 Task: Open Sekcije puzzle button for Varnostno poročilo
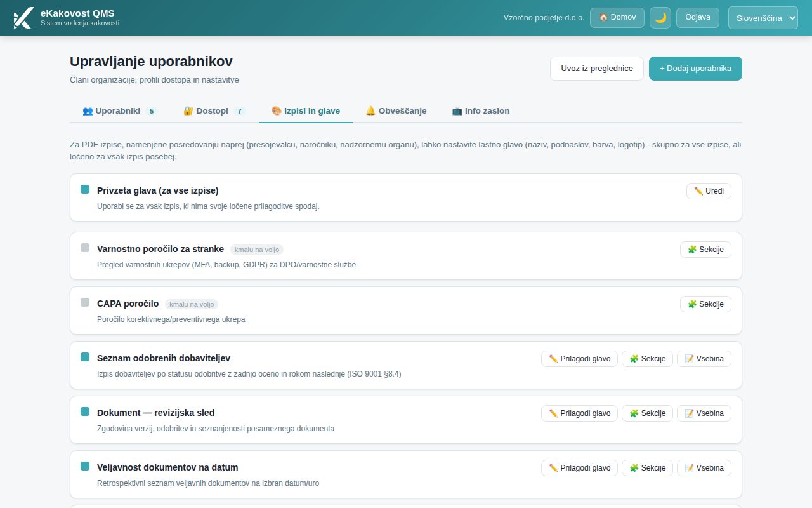tap(705, 250)
